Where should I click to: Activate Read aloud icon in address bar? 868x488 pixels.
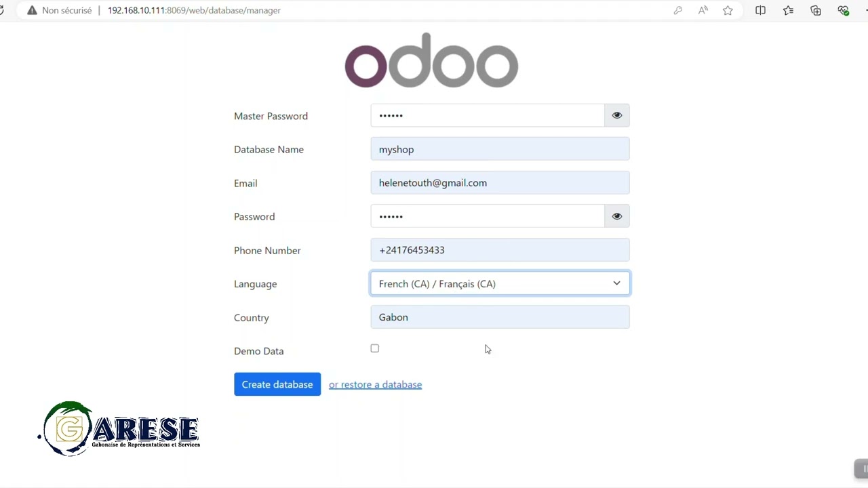703,10
